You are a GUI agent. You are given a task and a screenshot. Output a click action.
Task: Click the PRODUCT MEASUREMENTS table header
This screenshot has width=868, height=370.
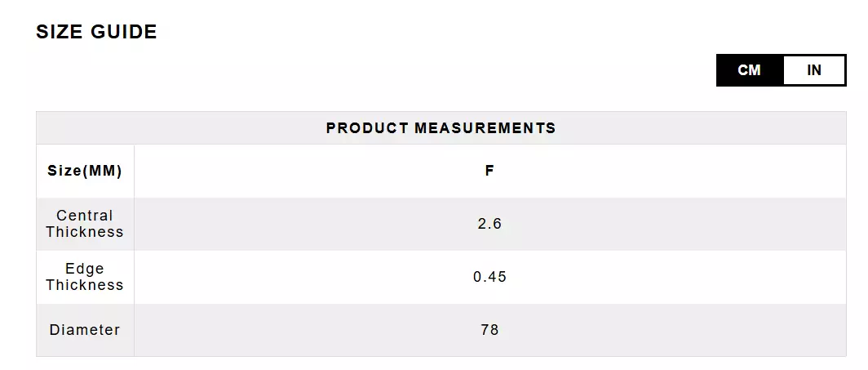pyautogui.click(x=441, y=128)
